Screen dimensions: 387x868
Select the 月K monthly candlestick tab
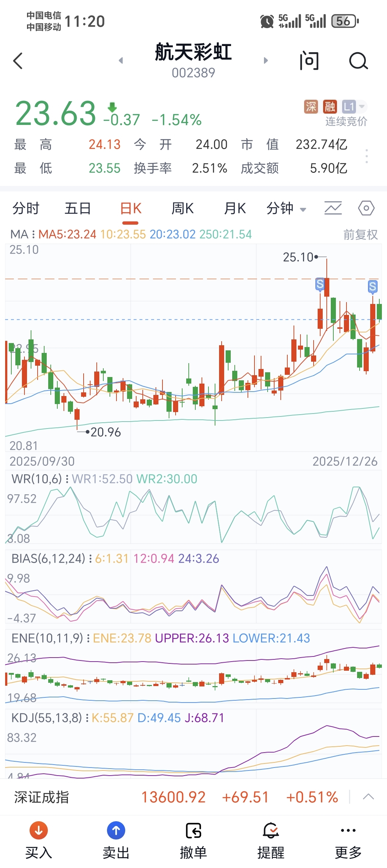click(235, 209)
